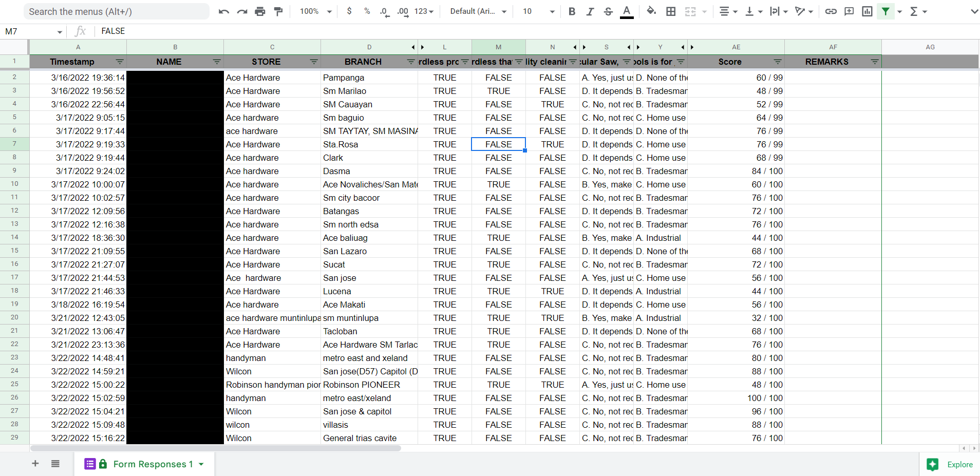Open the Default font family dropdown
The width and height of the screenshot is (980, 476).
coord(478,11)
